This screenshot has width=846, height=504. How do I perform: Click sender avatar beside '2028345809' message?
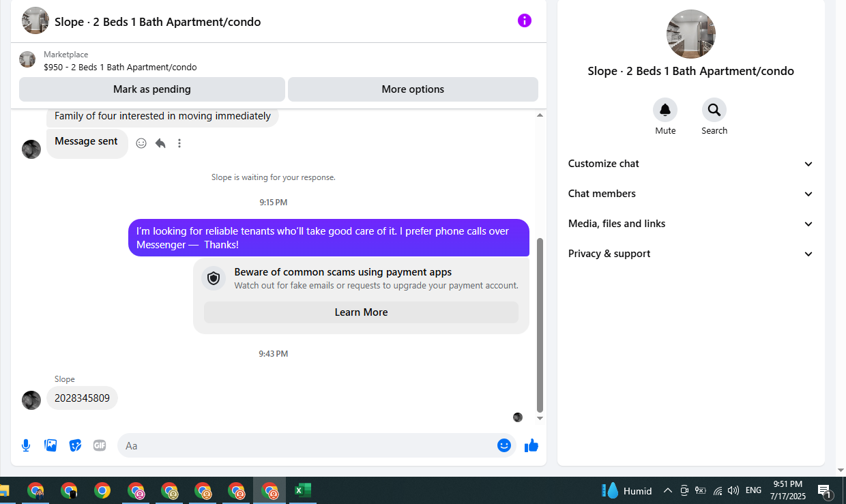[31, 400]
